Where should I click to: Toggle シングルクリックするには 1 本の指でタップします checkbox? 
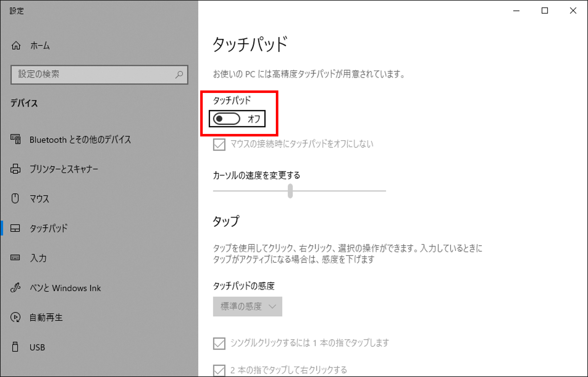[219, 343]
